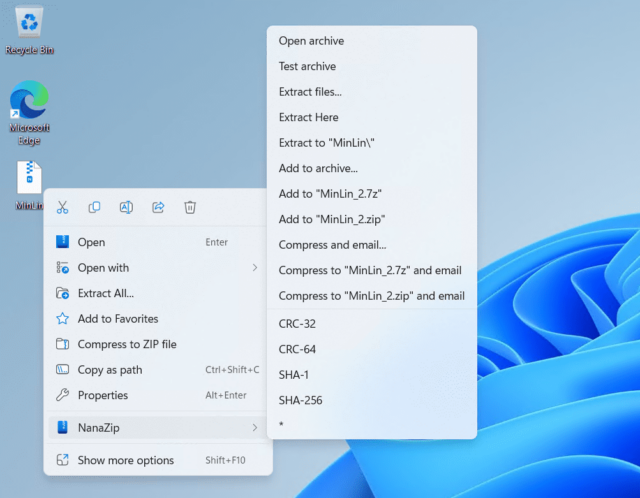Click the Copy icon in context menu
This screenshot has height=498, width=640.
94,207
